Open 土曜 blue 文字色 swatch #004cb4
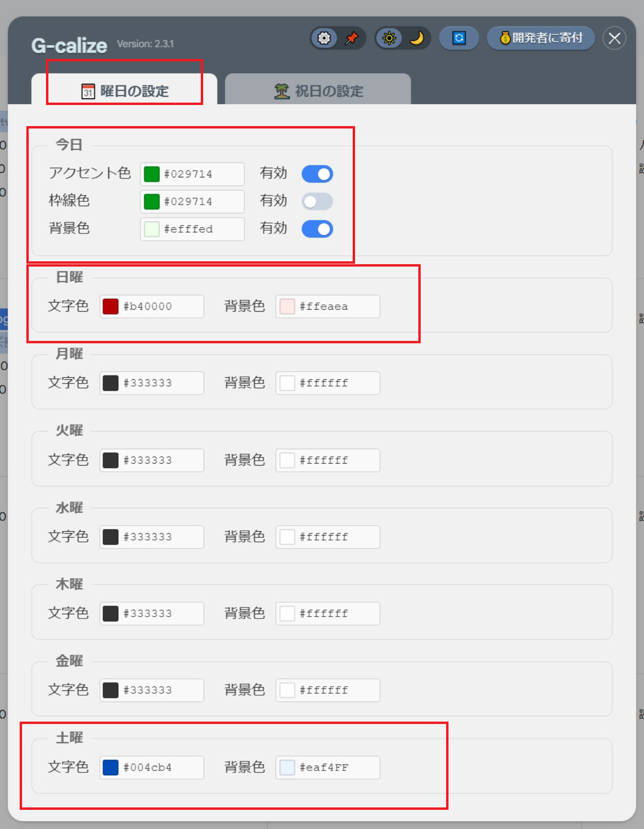The height and width of the screenshot is (829, 644). (x=111, y=768)
